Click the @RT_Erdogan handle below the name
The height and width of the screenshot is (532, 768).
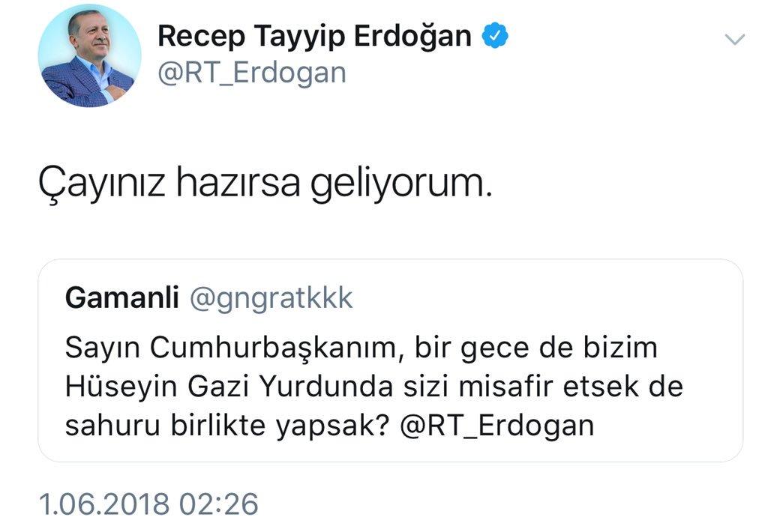coord(251,73)
